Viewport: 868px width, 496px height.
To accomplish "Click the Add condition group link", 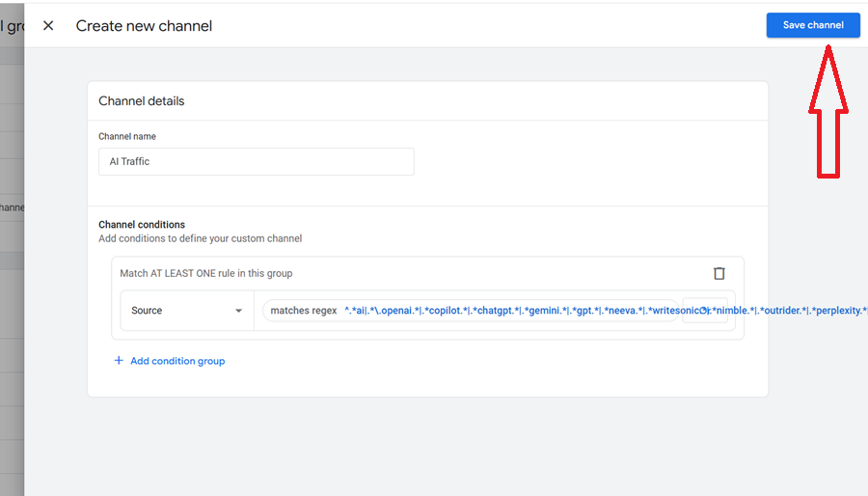I will point(177,361).
